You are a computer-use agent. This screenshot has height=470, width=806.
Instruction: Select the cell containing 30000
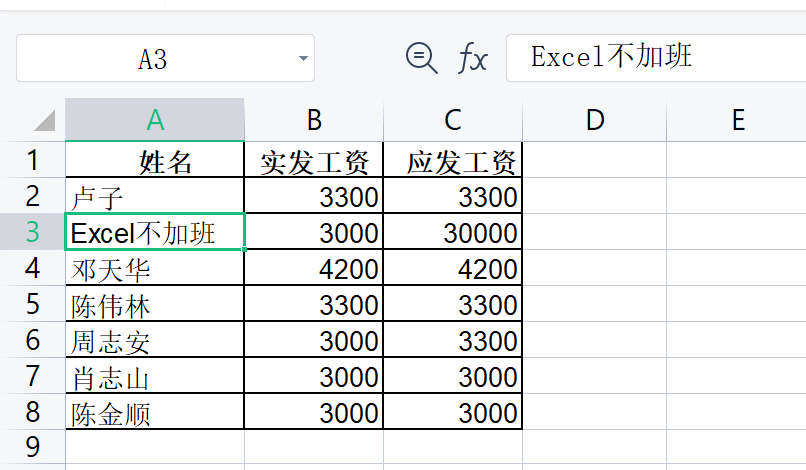(x=453, y=232)
